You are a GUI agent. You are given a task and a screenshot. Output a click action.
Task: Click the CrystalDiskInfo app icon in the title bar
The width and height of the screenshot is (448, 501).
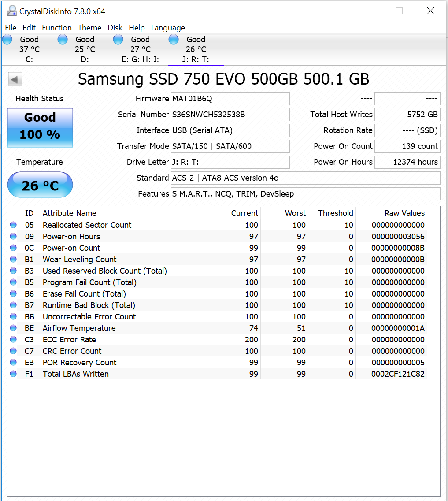tap(11, 11)
